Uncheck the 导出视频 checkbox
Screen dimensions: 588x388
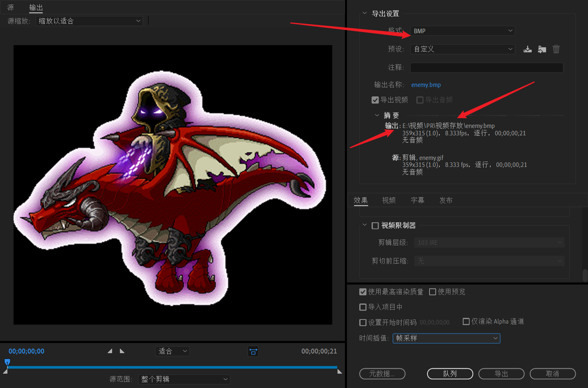point(375,100)
